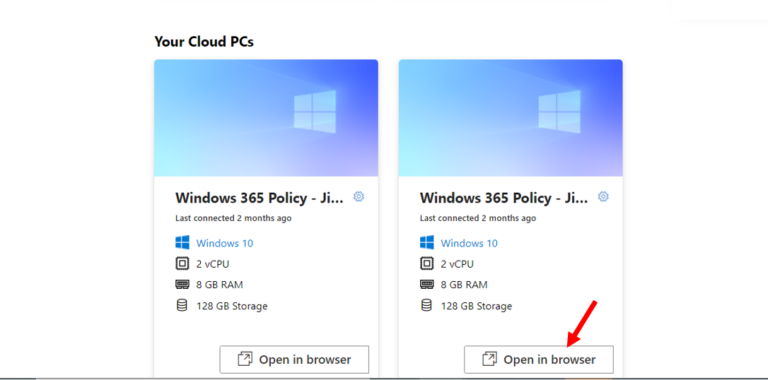Click storage disk icon on right card
The height and width of the screenshot is (380, 768).
point(426,306)
